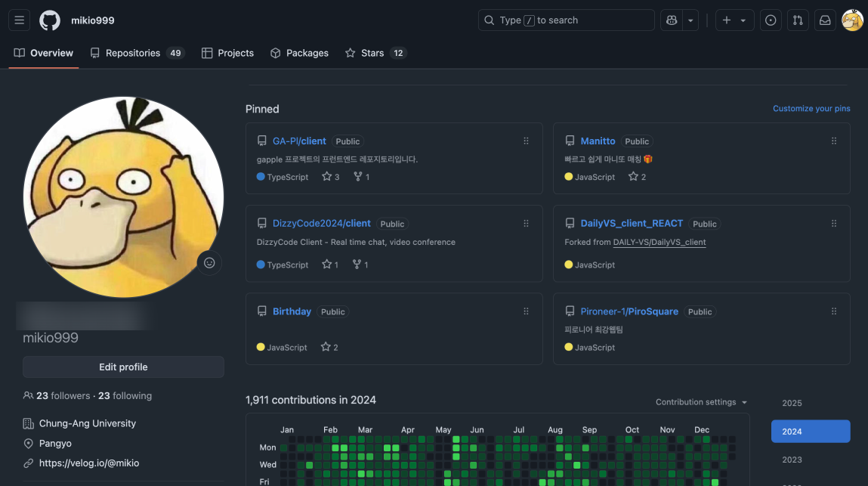This screenshot has width=868, height=486.
Task: Click the 'DizzyCode Client - Real time chat' description
Action: 356,242
